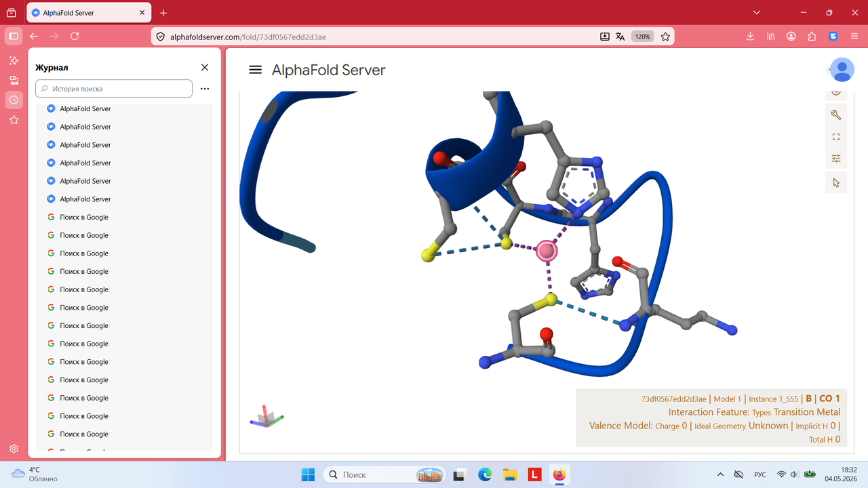868x488 pixels.
Task: Click the install app icon in address bar
Action: tap(605, 37)
